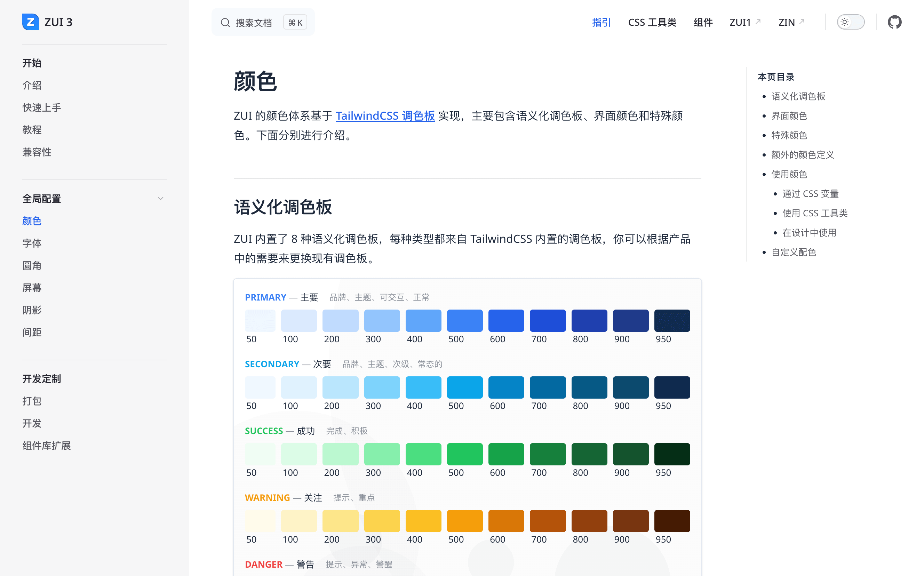Click the ZIN external link arrow icon
Viewport: 924px width, 576px height.
pyautogui.click(x=802, y=21)
